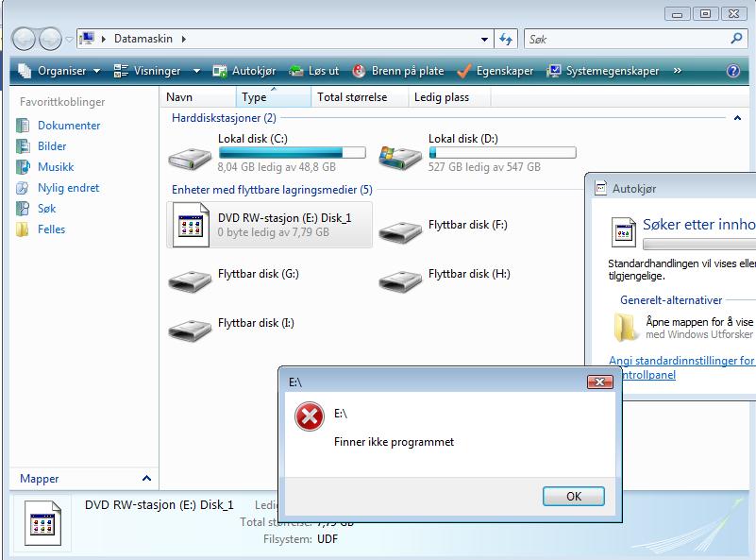Click the Dokumenter icon in sidebar
The width and height of the screenshot is (756, 560).
(23, 126)
